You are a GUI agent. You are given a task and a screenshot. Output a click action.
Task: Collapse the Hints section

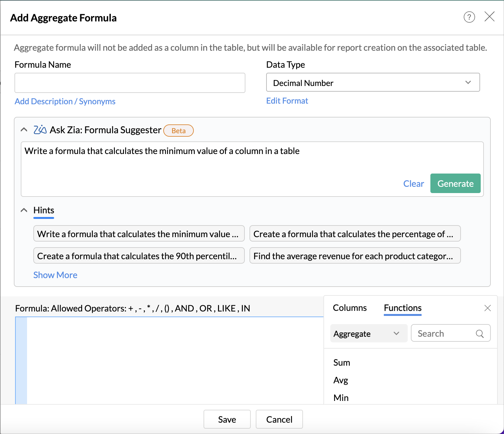(x=24, y=210)
